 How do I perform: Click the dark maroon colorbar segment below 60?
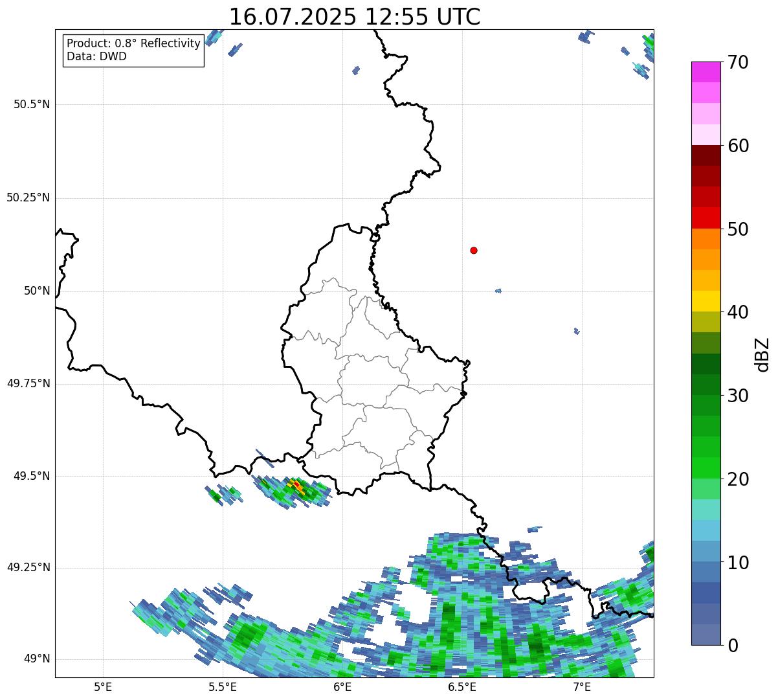(706, 155)
